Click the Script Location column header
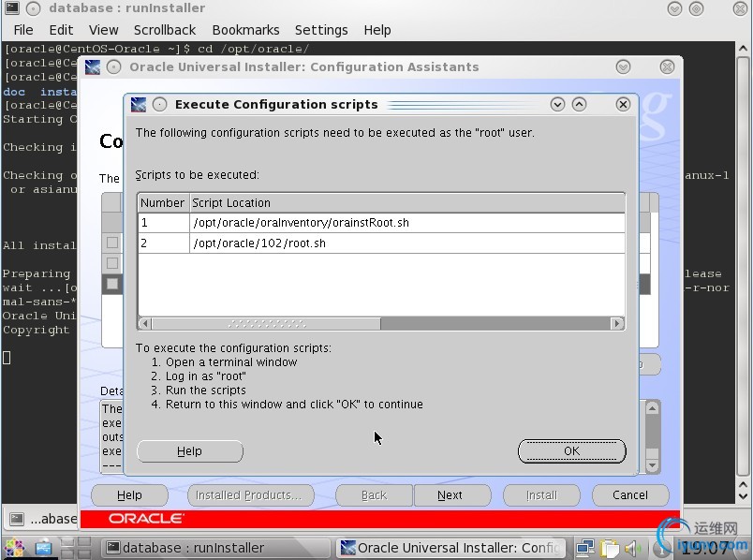 [407, 202]
